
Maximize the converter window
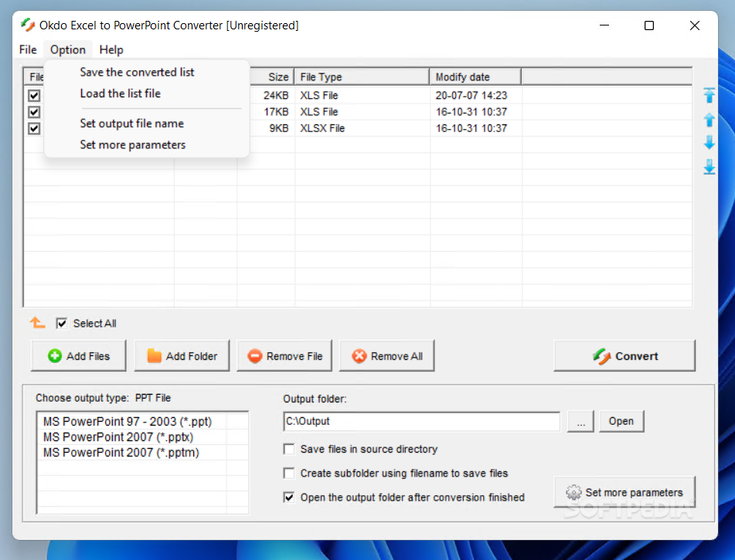pyautogui.click(x=648, y=25)
